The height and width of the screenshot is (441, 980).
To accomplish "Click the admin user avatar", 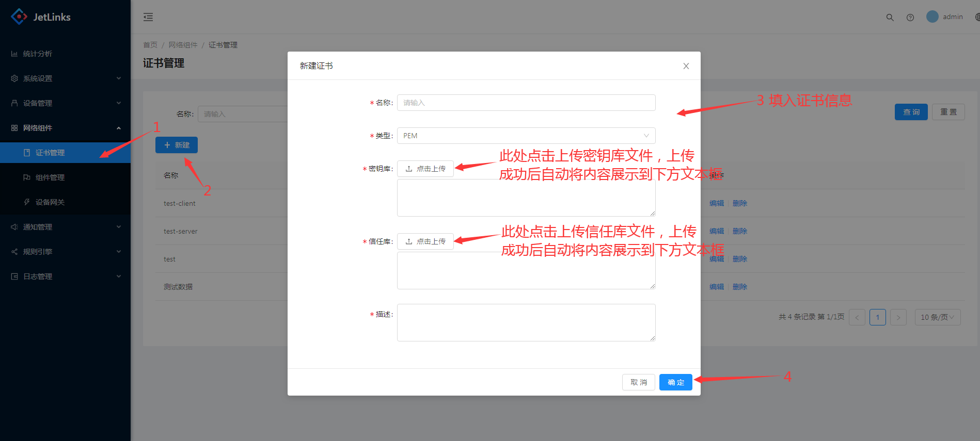I will [932, 17].
